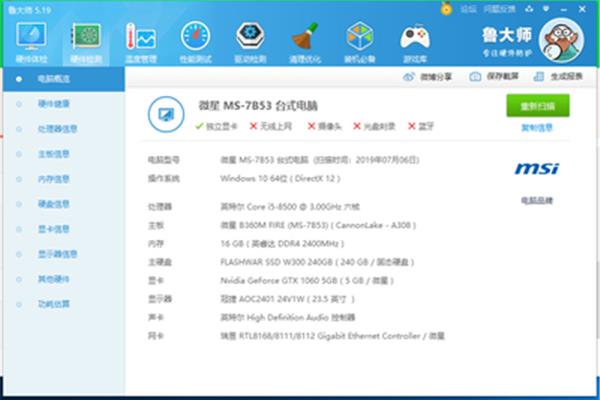Minimize the Lu Dashi window
This screenshot has width=600, height=400.
564,10
